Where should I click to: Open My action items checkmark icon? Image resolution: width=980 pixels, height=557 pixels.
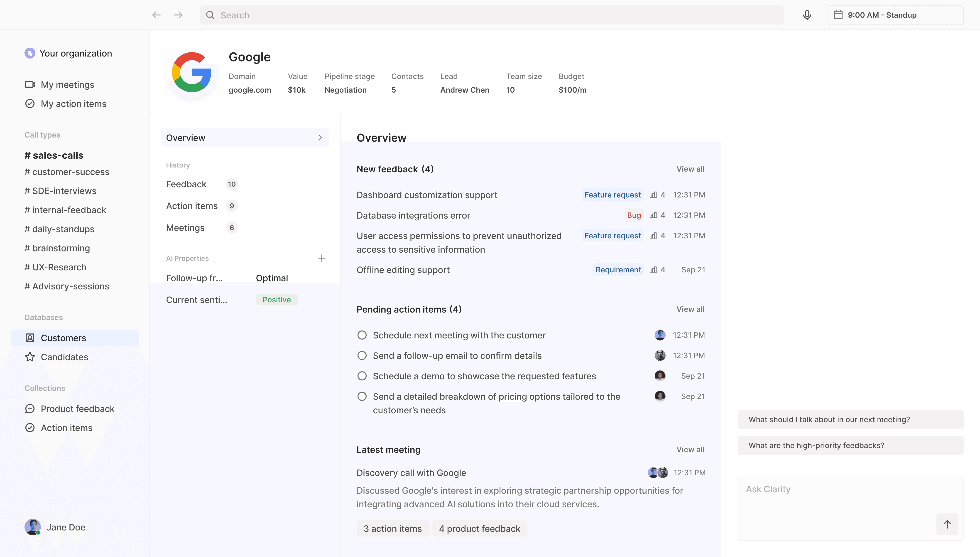(30, 104)
